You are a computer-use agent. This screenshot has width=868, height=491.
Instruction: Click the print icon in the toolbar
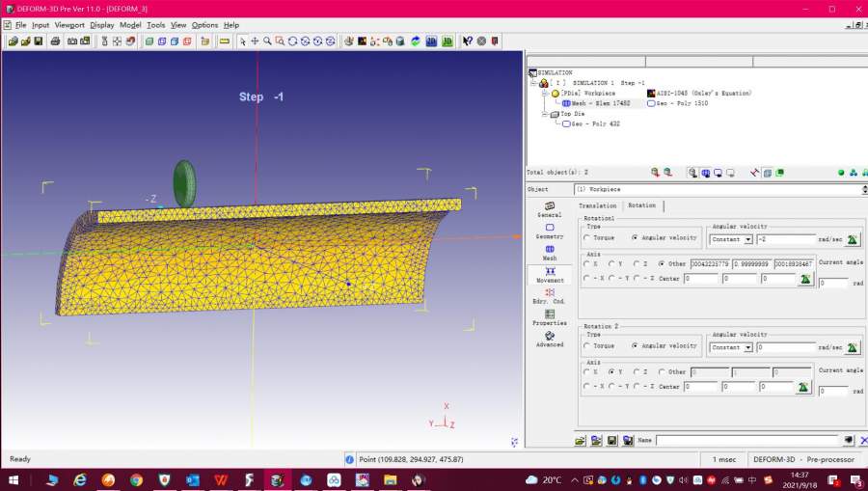point(55,41)
